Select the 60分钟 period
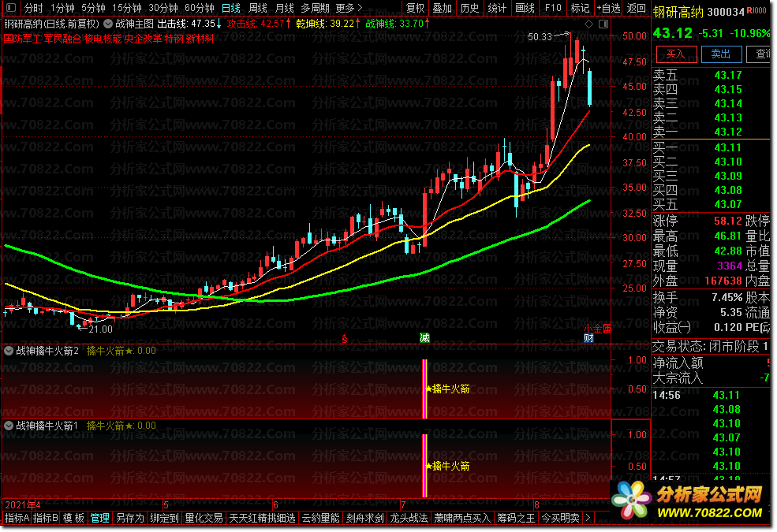 pyautogui.click(x=200, y=8)
